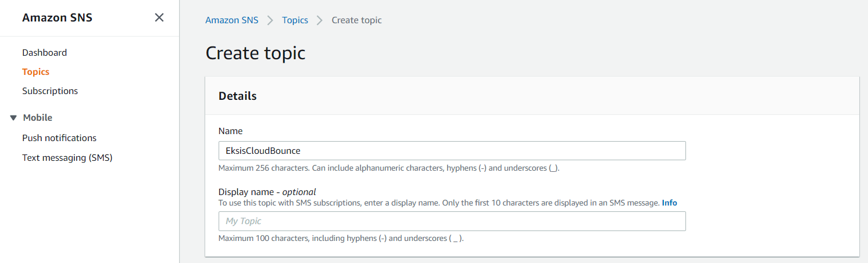Go to the Subscriptions page
Viewport: 868px width, 263px height.
point(50,91)
